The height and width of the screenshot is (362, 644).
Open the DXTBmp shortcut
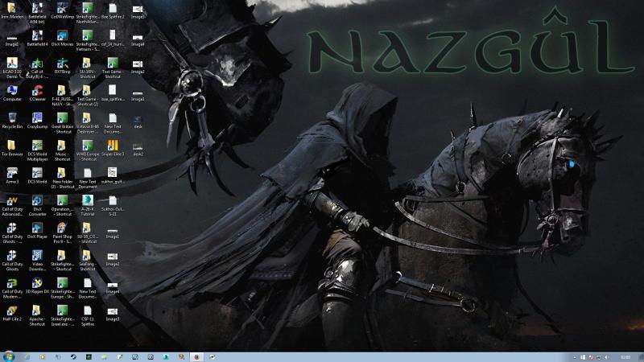pyautogui.click(x=63, y=66)
